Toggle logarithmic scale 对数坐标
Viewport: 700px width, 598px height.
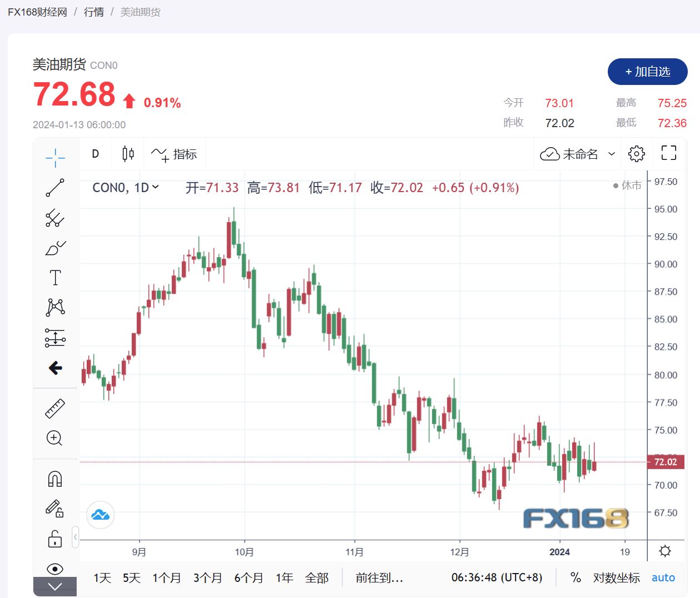(x=616, y=578)
